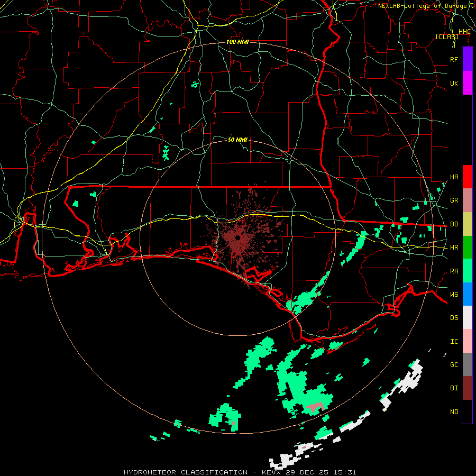Click the 'ND' legend label
The image size is (476, 476).
coord(454,412)
